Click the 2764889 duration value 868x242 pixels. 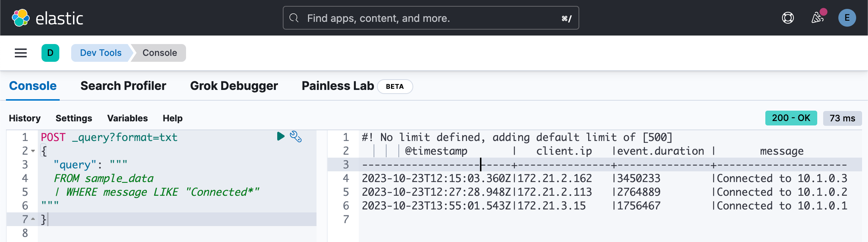(x=639, y=192)
